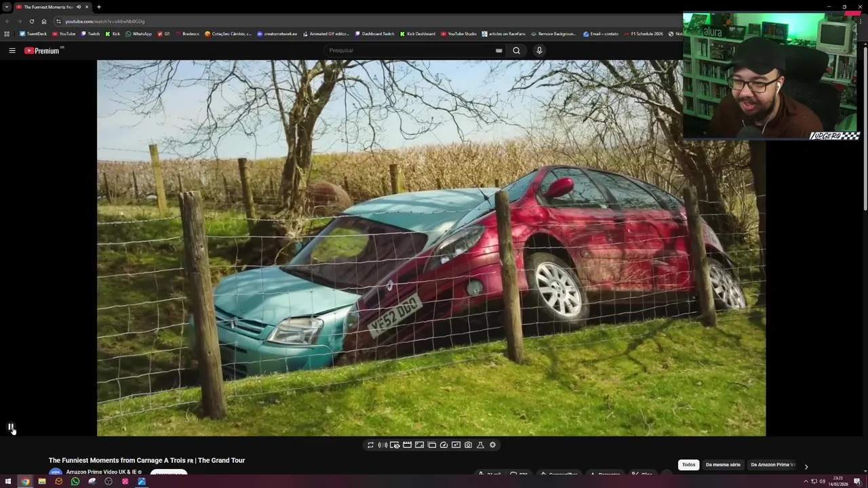Toggle the loop video icon
This screenshot has height=488, width=868.
click(x=370, y=445)
